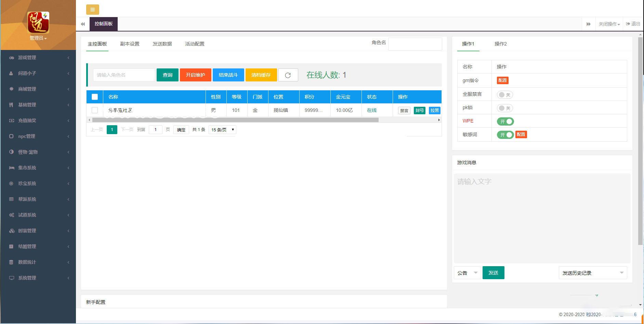
Task: Check the select-all checkbox in table header
Action: [x=95, y=97]
